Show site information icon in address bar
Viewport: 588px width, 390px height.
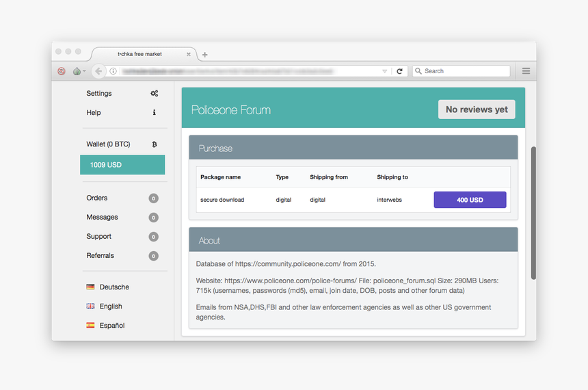[113, 71]
